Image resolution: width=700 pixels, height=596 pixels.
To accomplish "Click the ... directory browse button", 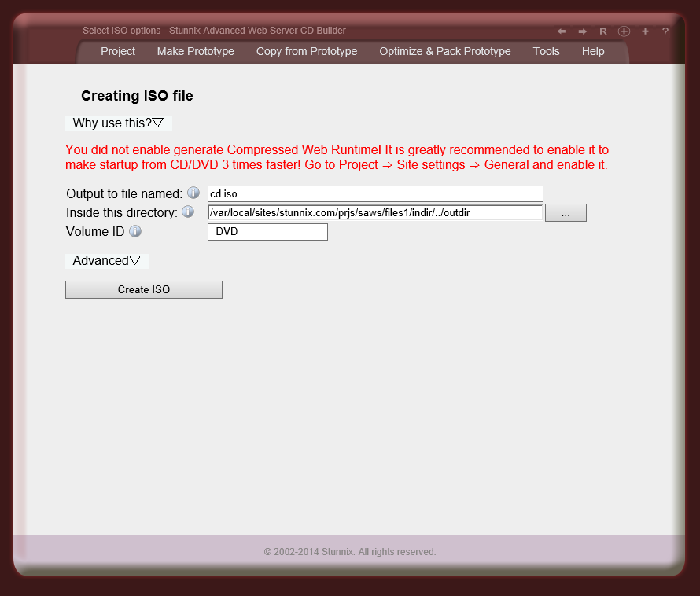I will [566, 212].
